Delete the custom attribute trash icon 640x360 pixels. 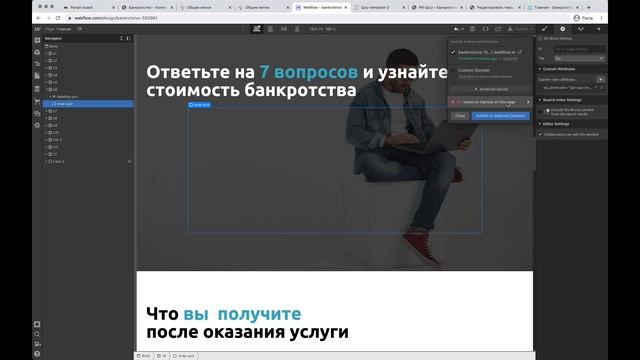[602, 88]
